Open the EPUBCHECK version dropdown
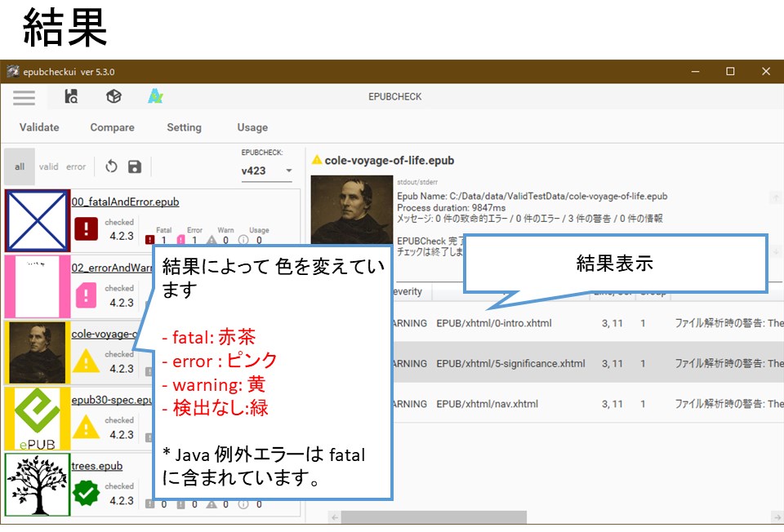Screen dimensions: 784x532 click(x=289, y=169)
